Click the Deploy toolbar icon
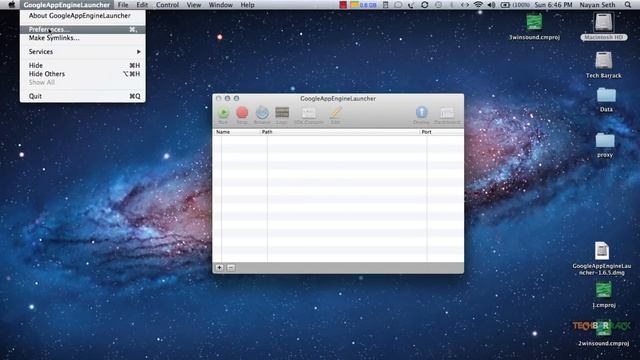This screenshot has height=360, width=640. [422, 113]
